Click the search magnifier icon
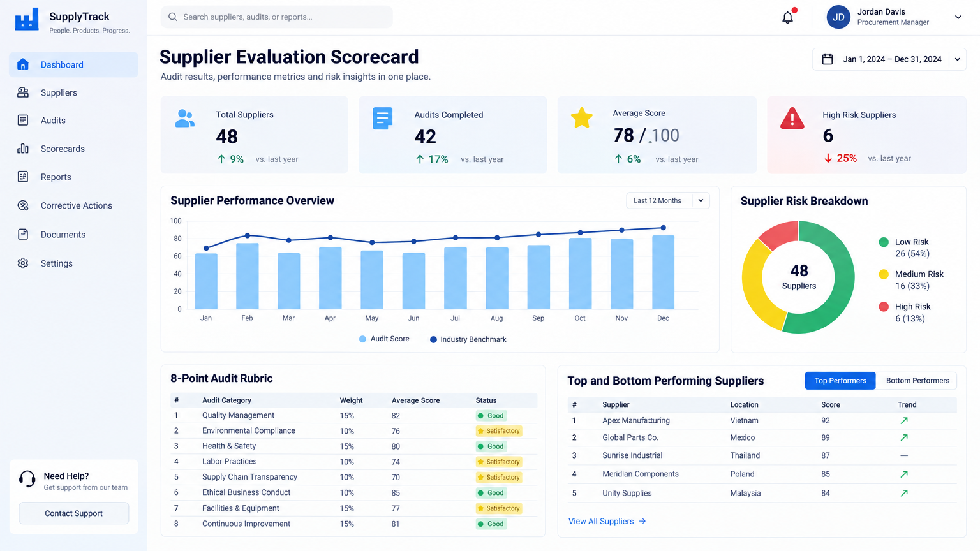This screenshot has width=980, height=551. [x=173, y=17]
